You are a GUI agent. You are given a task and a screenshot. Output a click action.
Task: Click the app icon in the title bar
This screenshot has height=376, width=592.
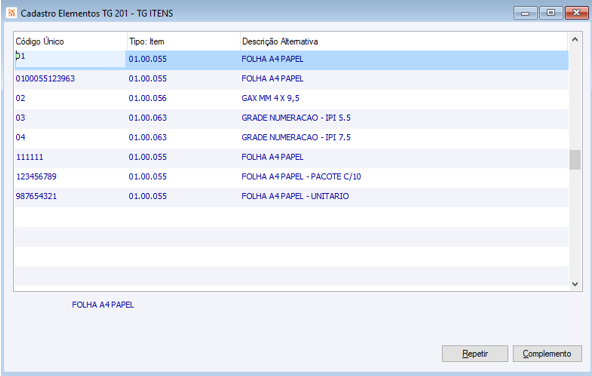pyautogui.click(x=11, y=13)
